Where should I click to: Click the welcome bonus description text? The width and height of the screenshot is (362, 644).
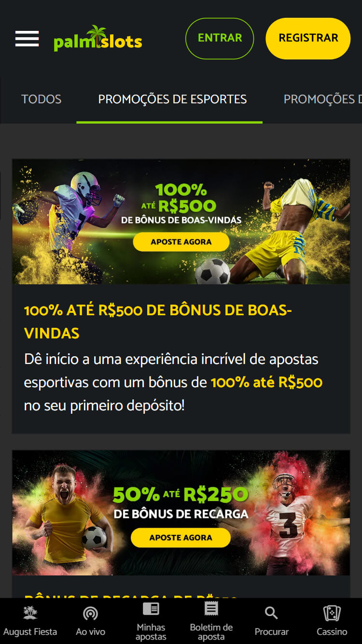click(x=173, y=382)
